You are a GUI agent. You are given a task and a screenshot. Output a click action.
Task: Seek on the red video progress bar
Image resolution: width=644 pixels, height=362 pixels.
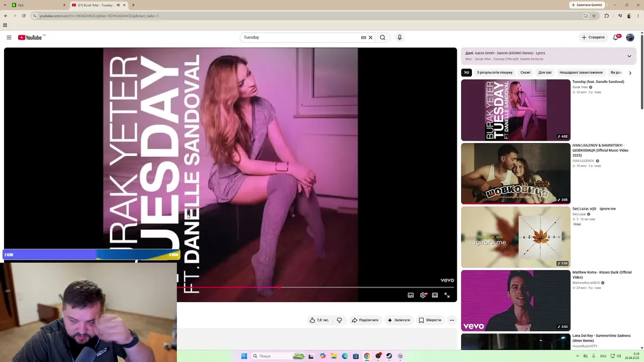pos(316,288)
